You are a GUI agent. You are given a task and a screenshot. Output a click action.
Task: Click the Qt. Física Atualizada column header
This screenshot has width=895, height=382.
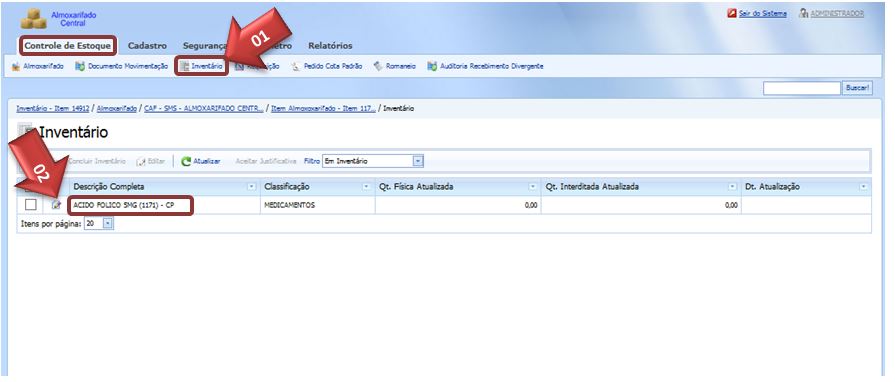pos(457,187)
